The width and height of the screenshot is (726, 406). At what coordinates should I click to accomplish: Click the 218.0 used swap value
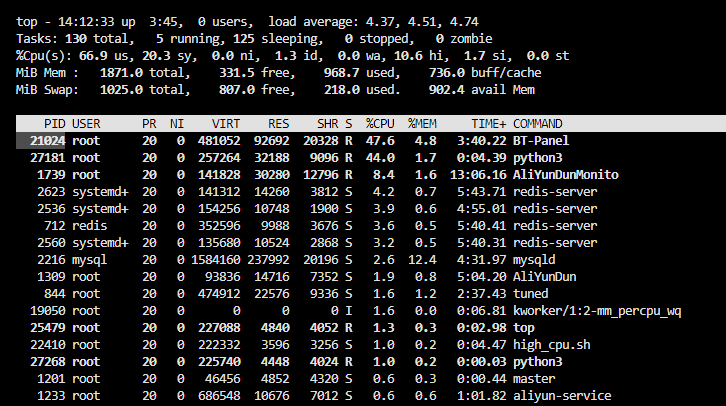[342, 90]
